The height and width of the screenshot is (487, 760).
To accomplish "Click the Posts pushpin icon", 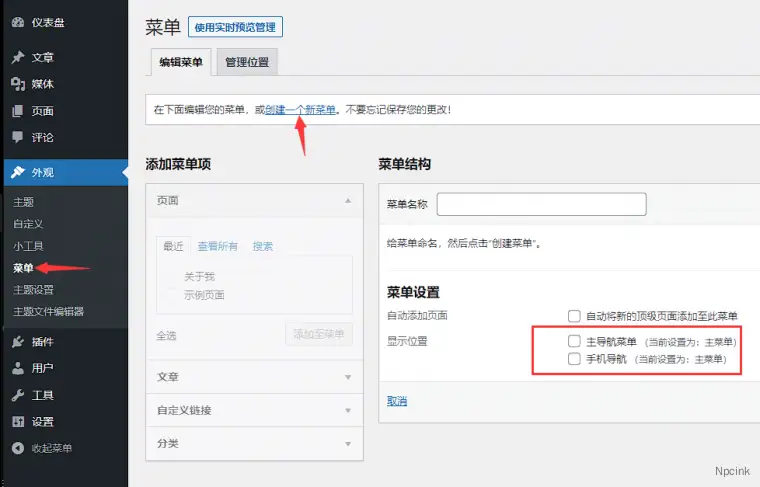I will pyautogui.click(x=18, y=57).
